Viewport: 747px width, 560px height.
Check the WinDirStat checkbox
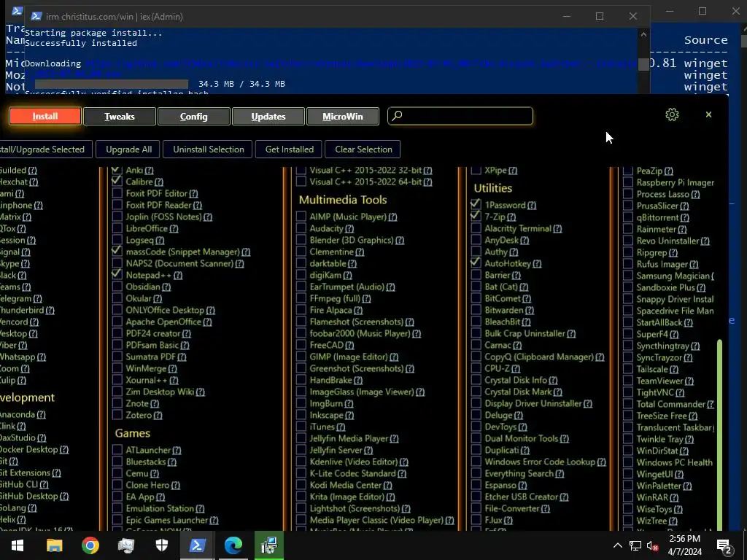pyautogui.click(x=628, y=451)
